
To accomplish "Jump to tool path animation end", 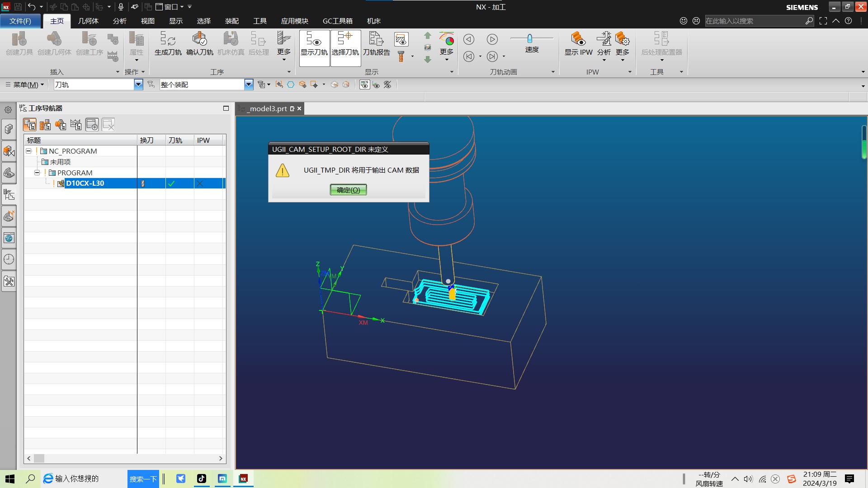I will [x=492, y=56].
